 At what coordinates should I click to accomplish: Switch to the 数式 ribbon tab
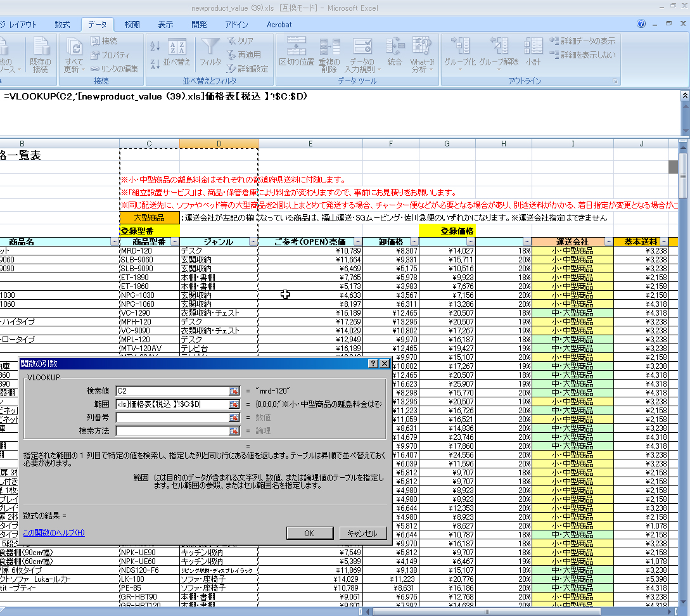point(63,25)
